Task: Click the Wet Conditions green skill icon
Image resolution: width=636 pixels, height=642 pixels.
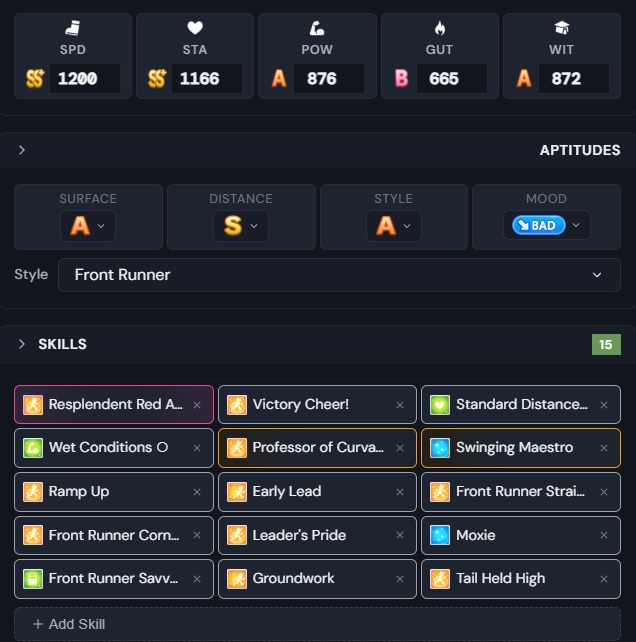Action: pos(33,448)
